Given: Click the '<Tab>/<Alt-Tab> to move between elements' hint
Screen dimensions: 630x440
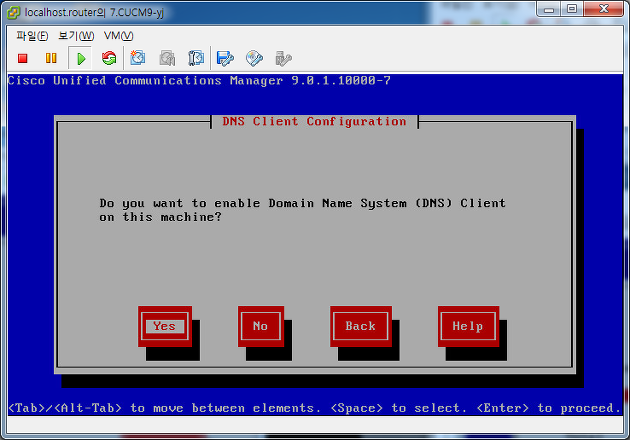Looking at the screenshot, I should [164, 408].
